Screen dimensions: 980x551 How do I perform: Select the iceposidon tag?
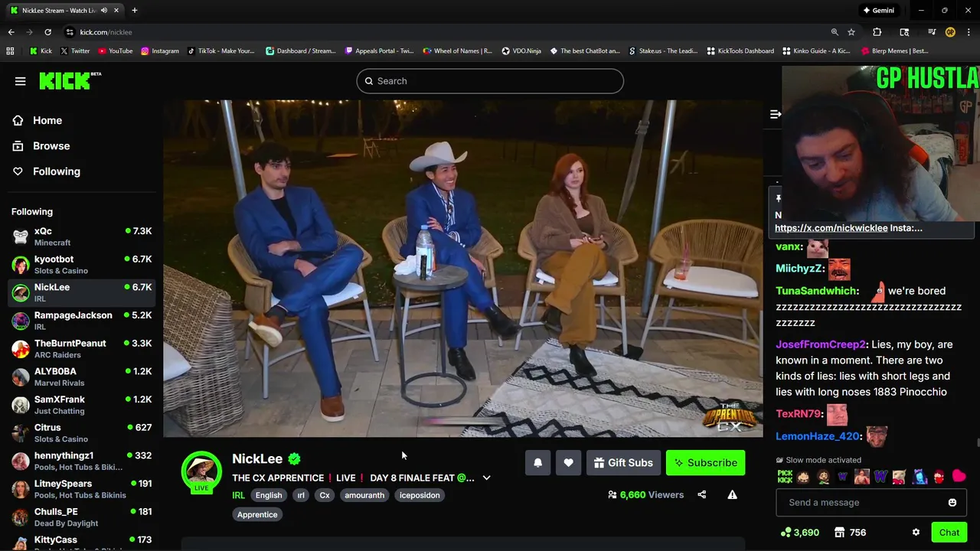420,495
